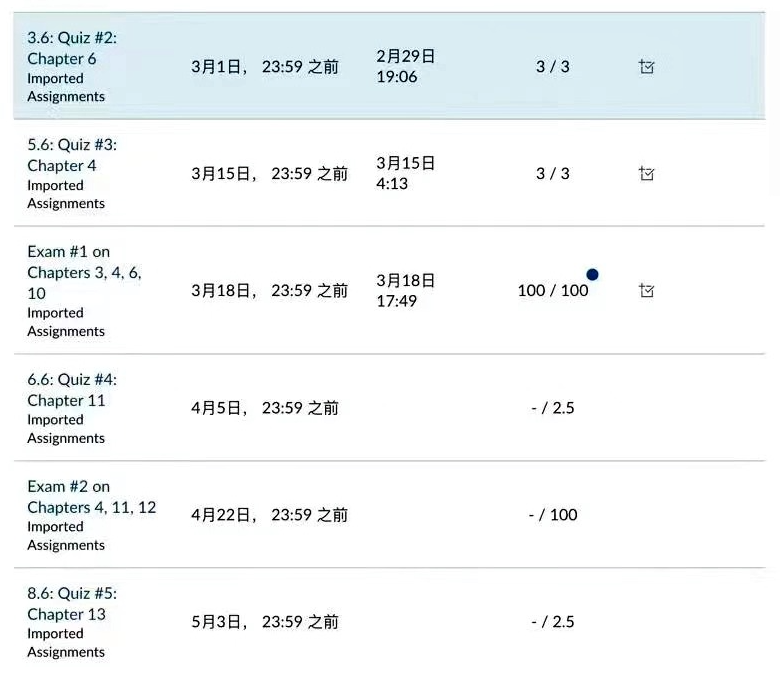Click Imported Assignments under Quiz #5
The height and width of the screenshot is (681, 780).
click(x=66, y=643)
